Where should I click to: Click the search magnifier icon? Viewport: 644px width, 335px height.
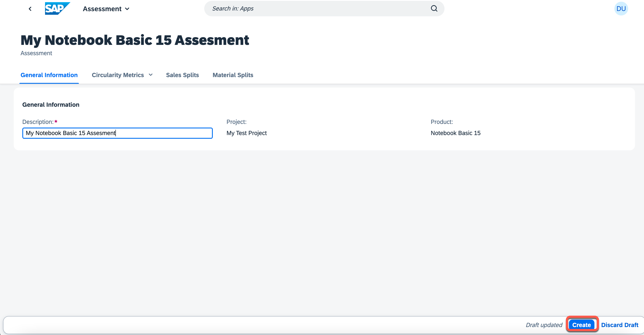(434, 9)
